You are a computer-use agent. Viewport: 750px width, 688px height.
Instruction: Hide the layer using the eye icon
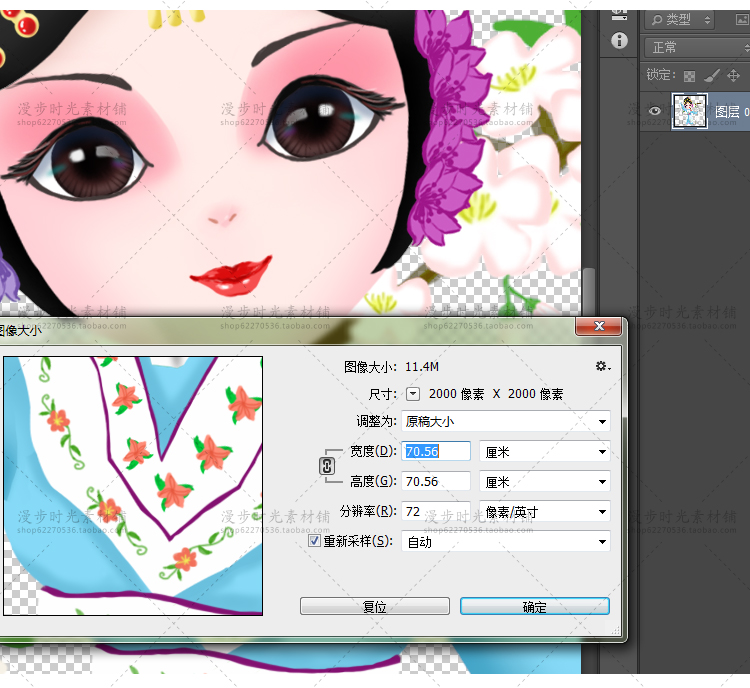tap(655, 112)
